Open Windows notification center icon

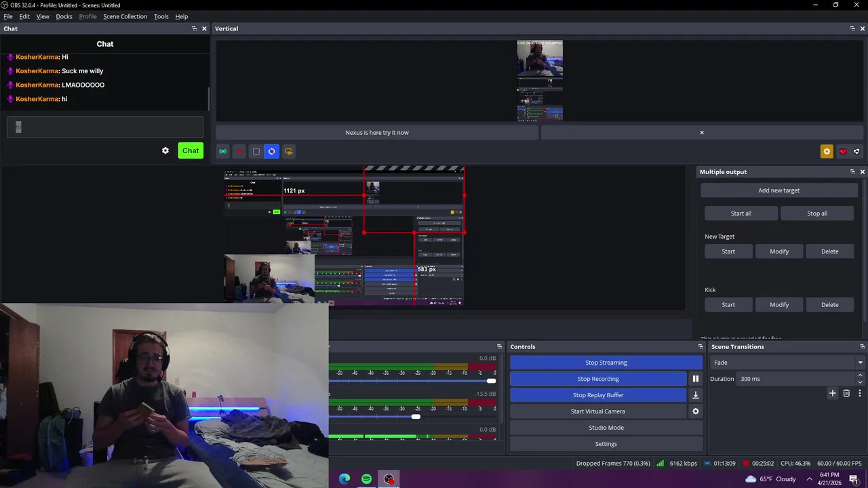(854, 479)
